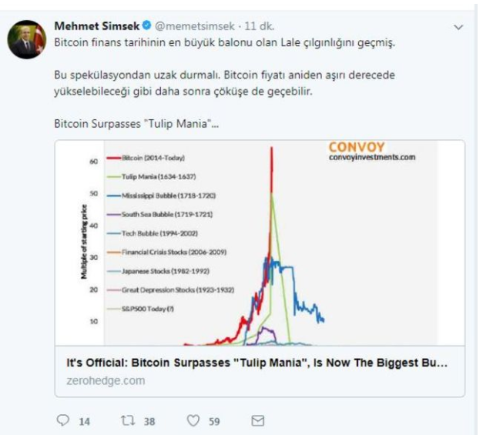Like the tweet with heart icon
Image resolution: width=483 pixels, height=448 pixels.
pos(193,420)
